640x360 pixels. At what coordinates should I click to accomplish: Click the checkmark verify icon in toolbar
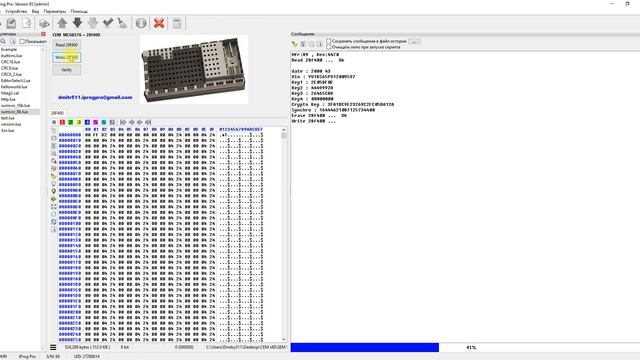108,23
